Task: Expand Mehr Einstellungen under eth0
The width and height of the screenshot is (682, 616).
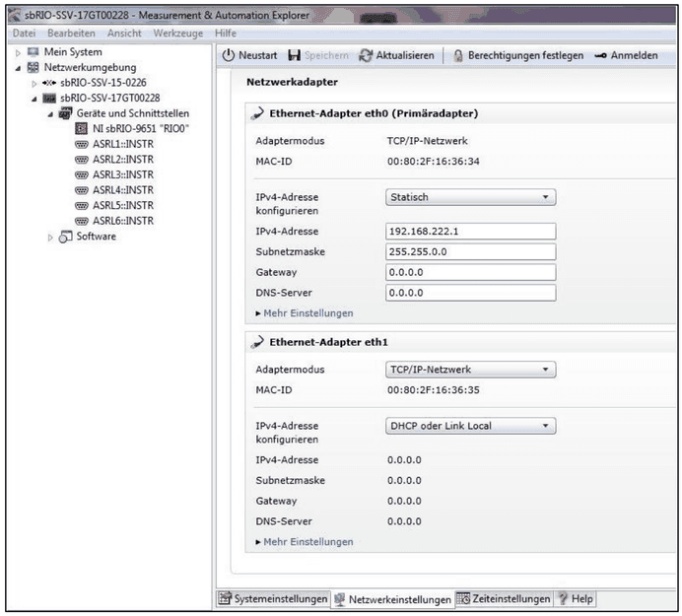Action: [x=305, y=313]
